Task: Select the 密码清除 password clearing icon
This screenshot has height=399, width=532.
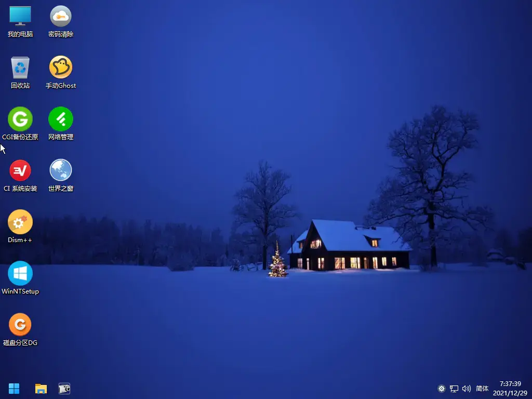Action: 61,21
